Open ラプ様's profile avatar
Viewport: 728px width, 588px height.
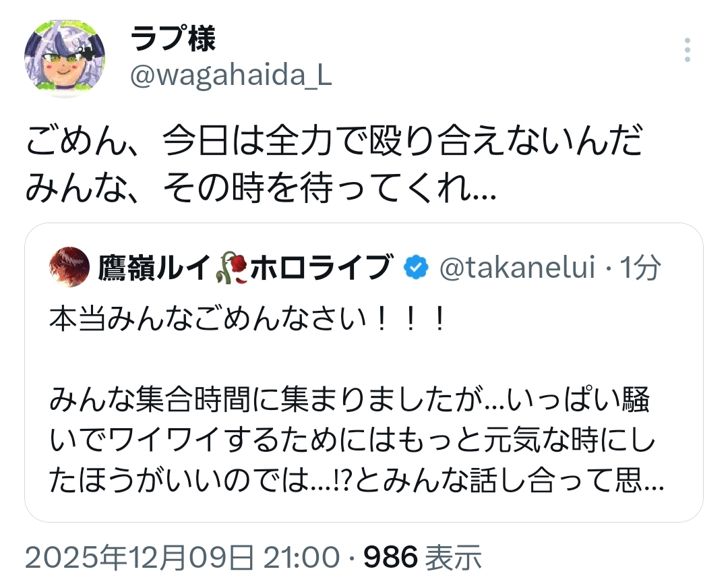[65, 59]
